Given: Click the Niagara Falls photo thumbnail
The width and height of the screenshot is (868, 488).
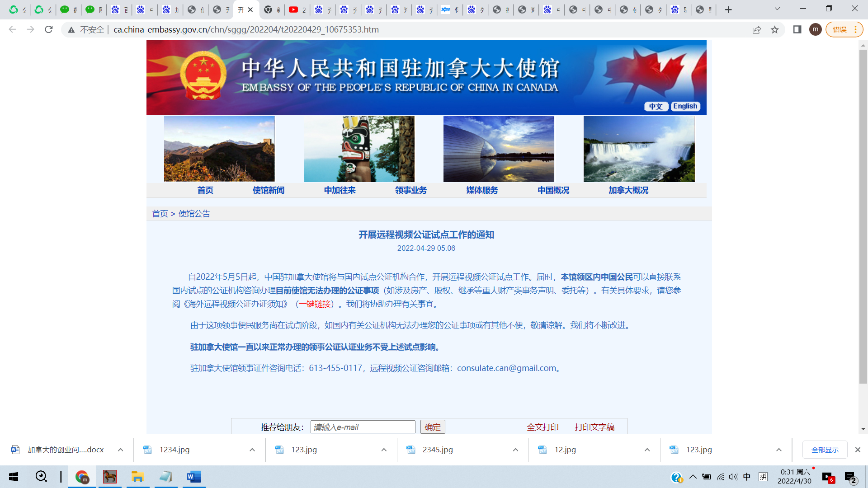Looking at the screenshot, I should click(639, 149).
